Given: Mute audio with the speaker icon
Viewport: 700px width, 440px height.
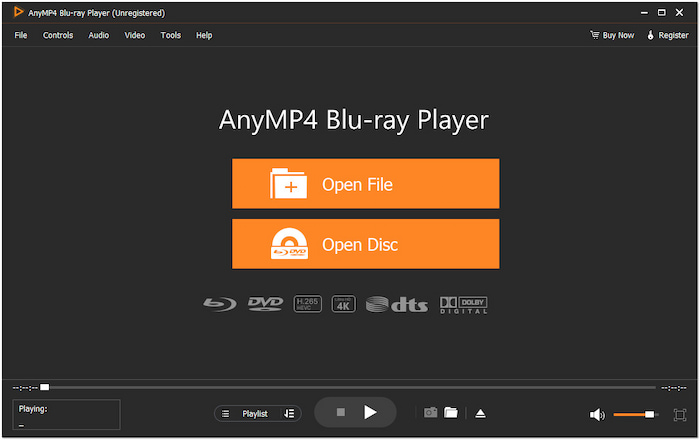Looking at the screenshot, I should (x=597, y=415).
